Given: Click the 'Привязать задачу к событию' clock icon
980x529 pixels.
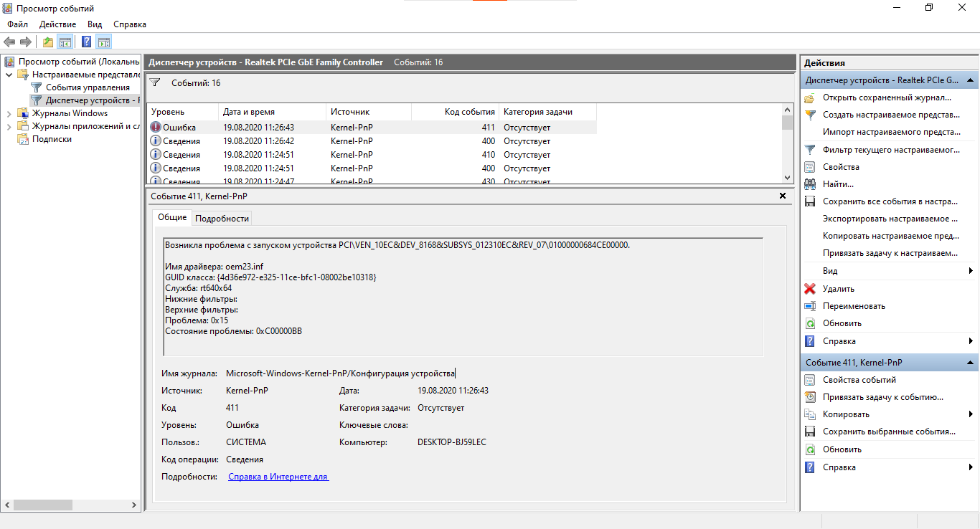Looking at the screenshot, I should click(x=810, y=397).
